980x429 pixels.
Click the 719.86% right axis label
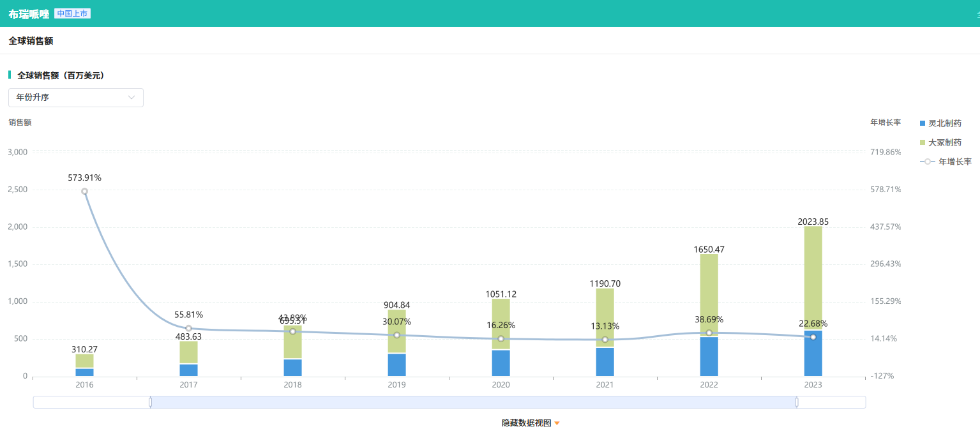pos(886,152)
